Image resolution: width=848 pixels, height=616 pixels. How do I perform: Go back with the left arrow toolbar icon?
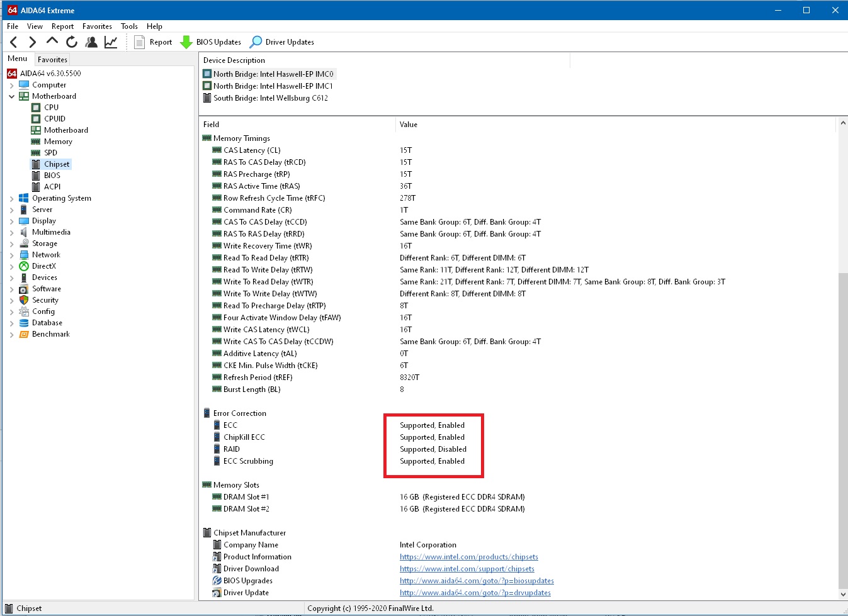pyautogui.click(x=14, y=42)
